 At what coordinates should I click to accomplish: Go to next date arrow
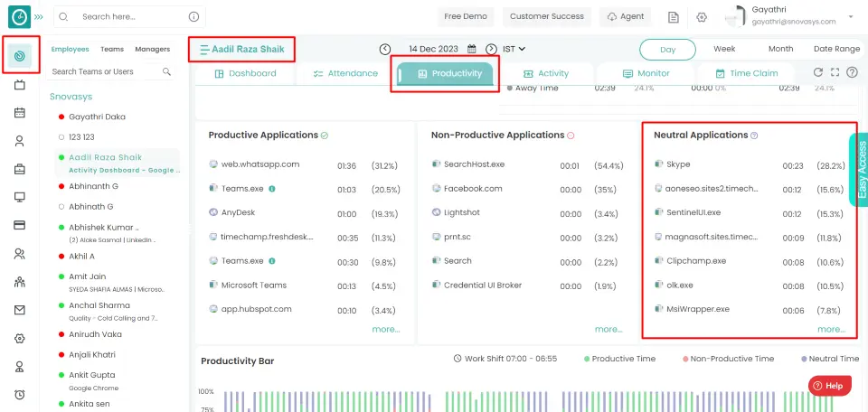tap(491, 49)
